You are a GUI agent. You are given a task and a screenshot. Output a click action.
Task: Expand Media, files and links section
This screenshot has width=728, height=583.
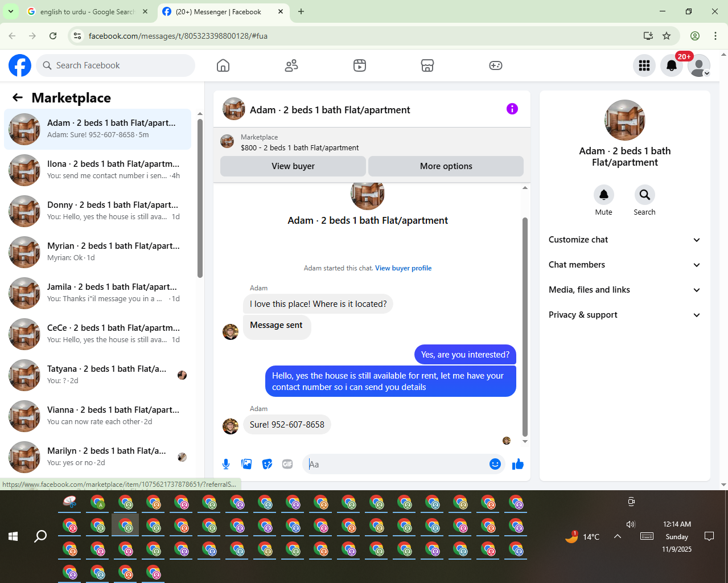click(624, 290)
